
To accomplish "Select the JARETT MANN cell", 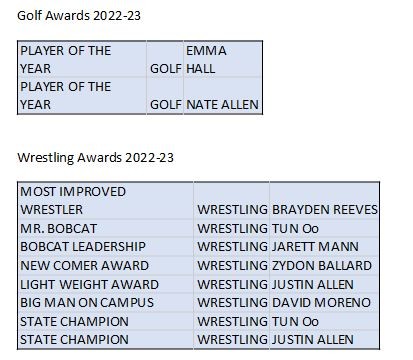I will pos(324,247).
